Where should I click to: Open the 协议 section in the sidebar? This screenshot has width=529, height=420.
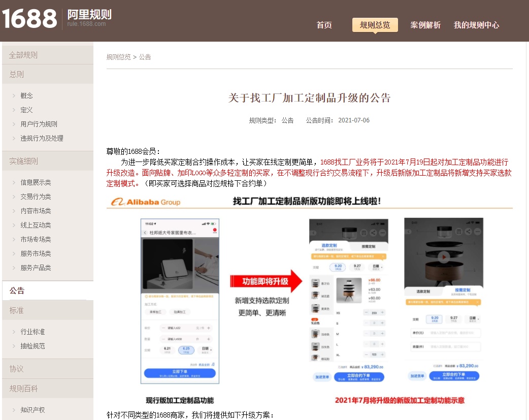(17, 369)
